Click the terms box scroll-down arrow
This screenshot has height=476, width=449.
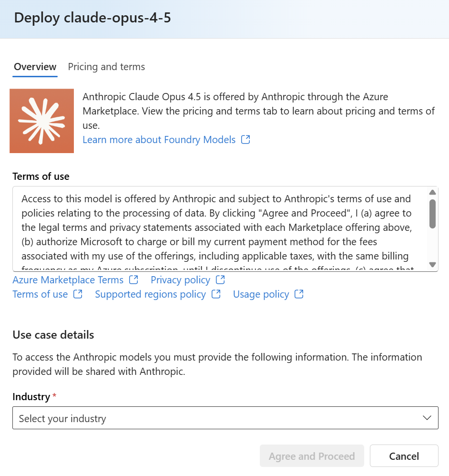pos(432,264)
